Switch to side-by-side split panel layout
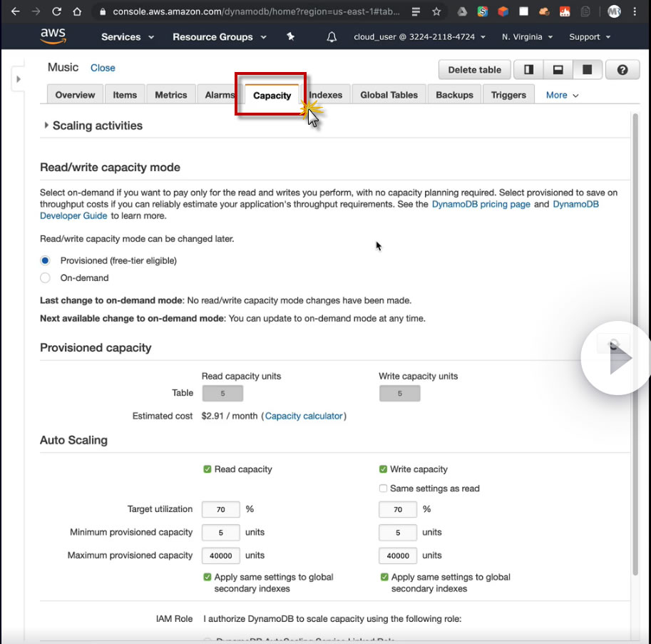 point(528,70)
